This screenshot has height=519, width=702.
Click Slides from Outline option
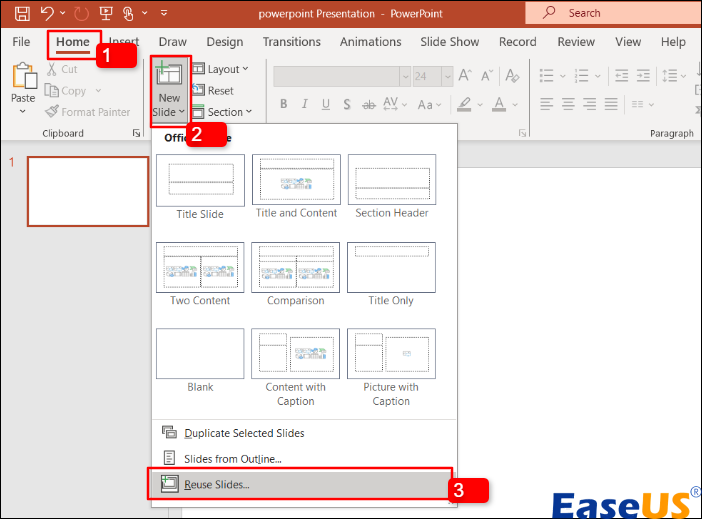pyautogui.click(x=233, y=458)
